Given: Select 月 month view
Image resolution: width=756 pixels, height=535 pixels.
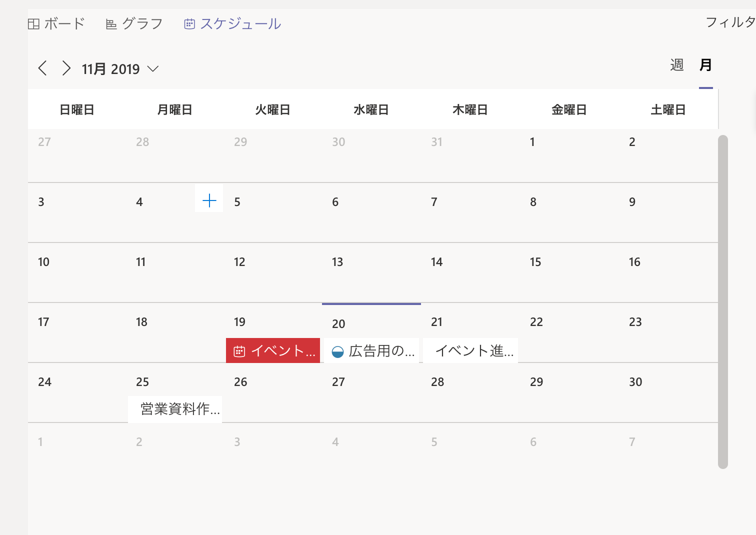Looking at the screenshot, I should (x=705, y=65).
